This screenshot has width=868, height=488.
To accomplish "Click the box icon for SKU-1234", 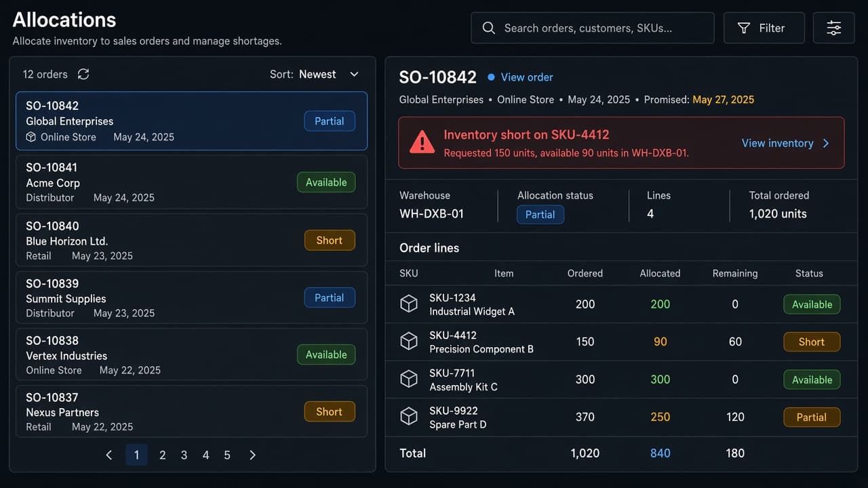I will [x=409, y=304].
